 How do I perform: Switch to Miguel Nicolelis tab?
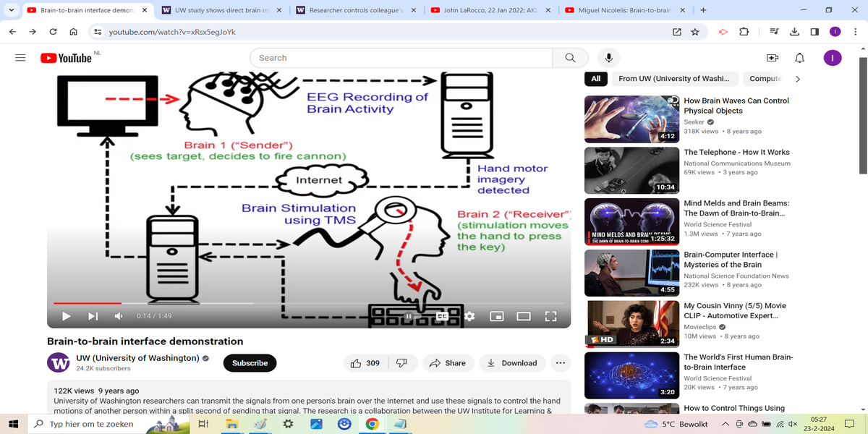coord(625,10)
